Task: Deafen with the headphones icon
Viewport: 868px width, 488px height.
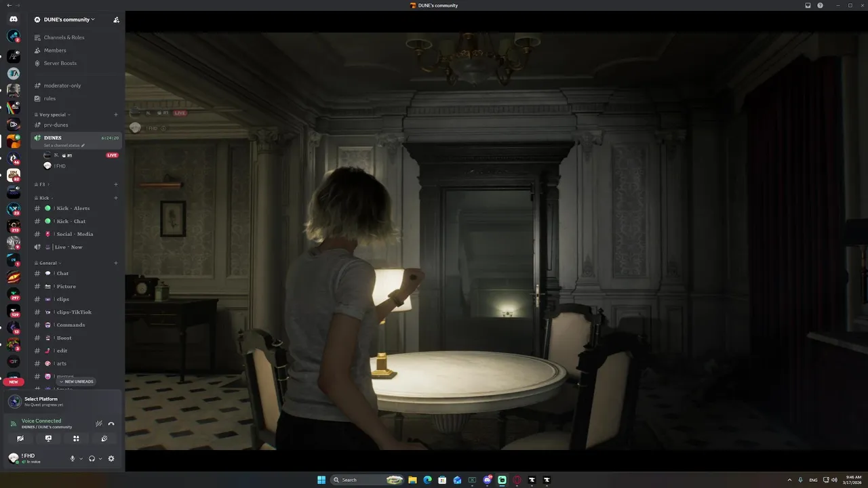Action: [92, 459]
